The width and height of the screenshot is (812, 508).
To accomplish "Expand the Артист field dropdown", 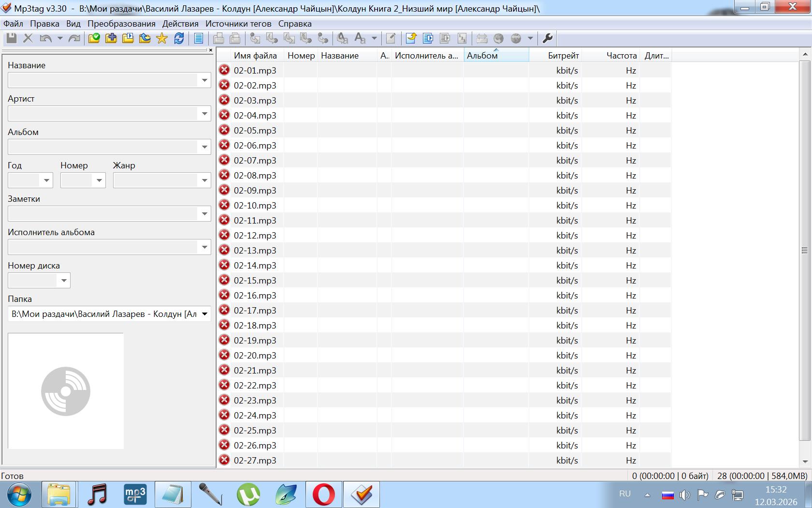I will pos(204,114).
